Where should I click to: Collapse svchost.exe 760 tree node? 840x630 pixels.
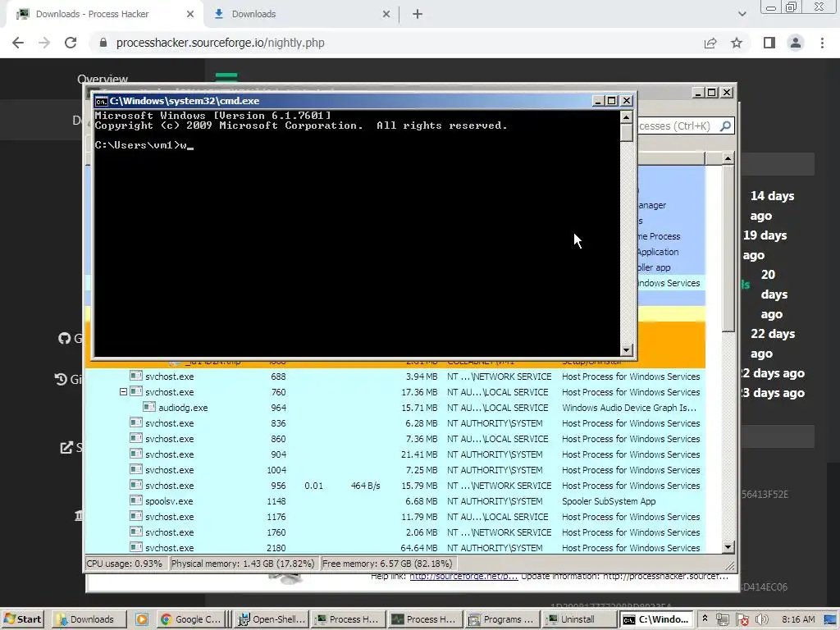123,392
